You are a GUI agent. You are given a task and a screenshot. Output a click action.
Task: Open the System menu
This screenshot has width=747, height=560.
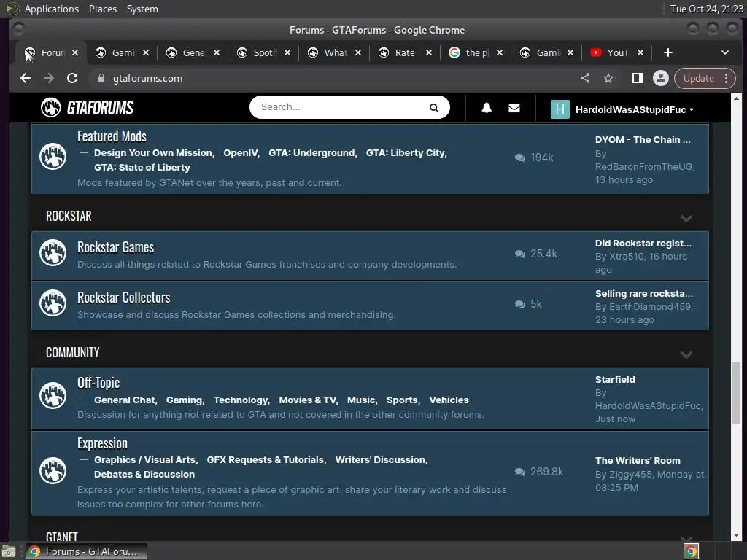(x=142, y=9)
